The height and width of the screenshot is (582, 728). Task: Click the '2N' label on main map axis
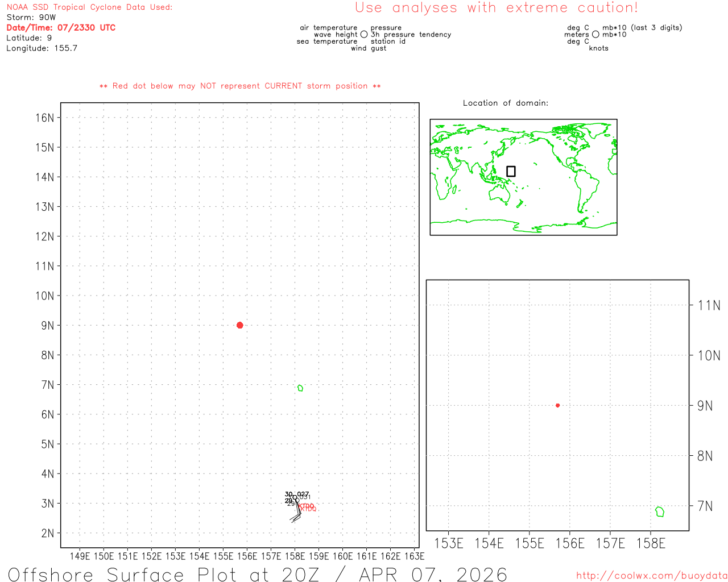48,533
